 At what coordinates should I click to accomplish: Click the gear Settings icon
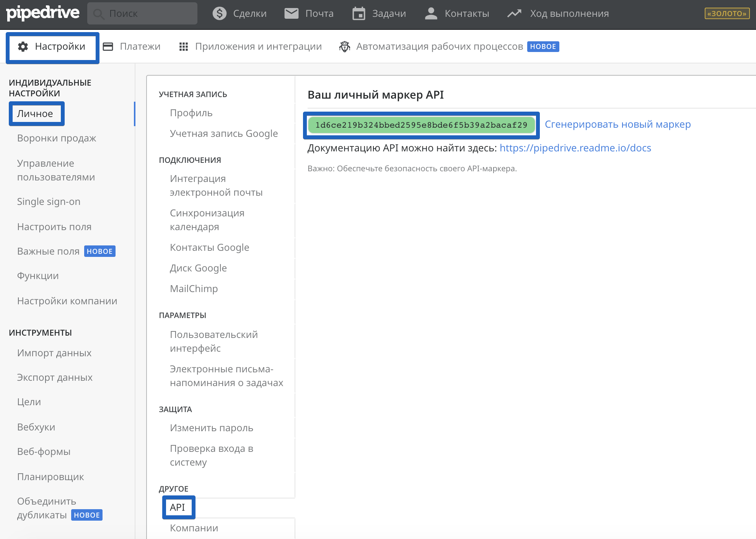[x=23, y=47]
